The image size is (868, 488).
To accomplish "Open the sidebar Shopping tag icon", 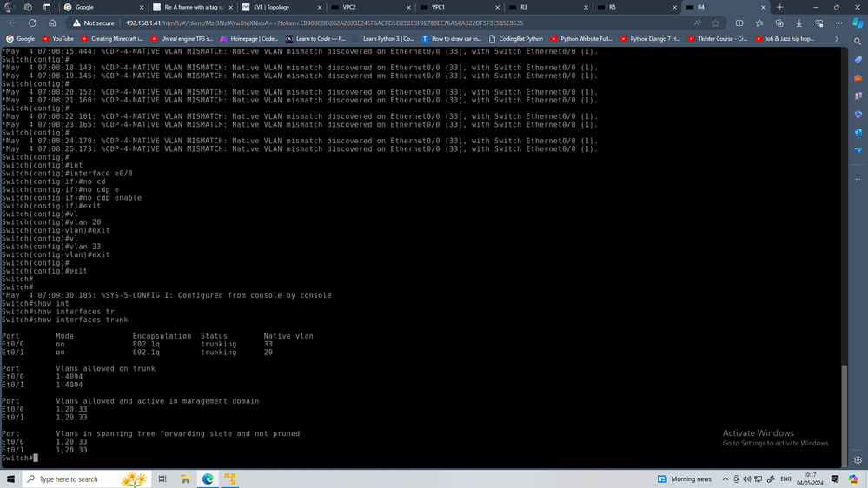I will 858,60.
